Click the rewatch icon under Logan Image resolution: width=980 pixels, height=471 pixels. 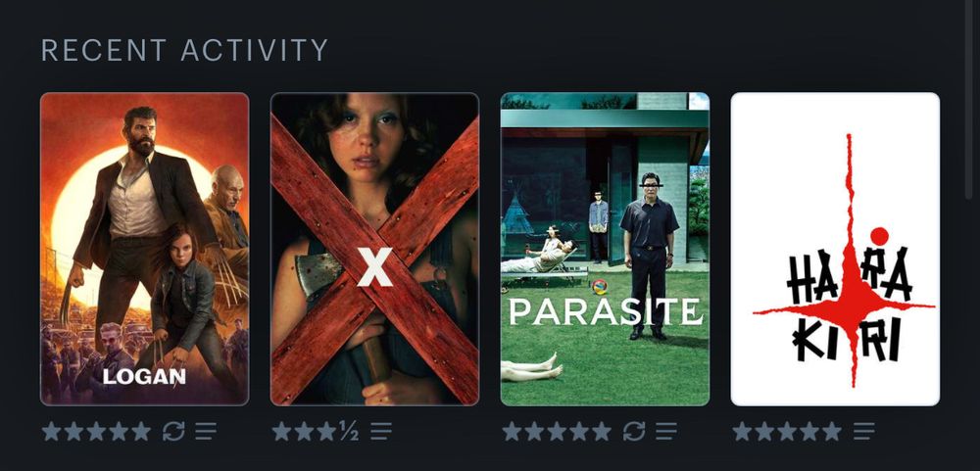point(173,431)
